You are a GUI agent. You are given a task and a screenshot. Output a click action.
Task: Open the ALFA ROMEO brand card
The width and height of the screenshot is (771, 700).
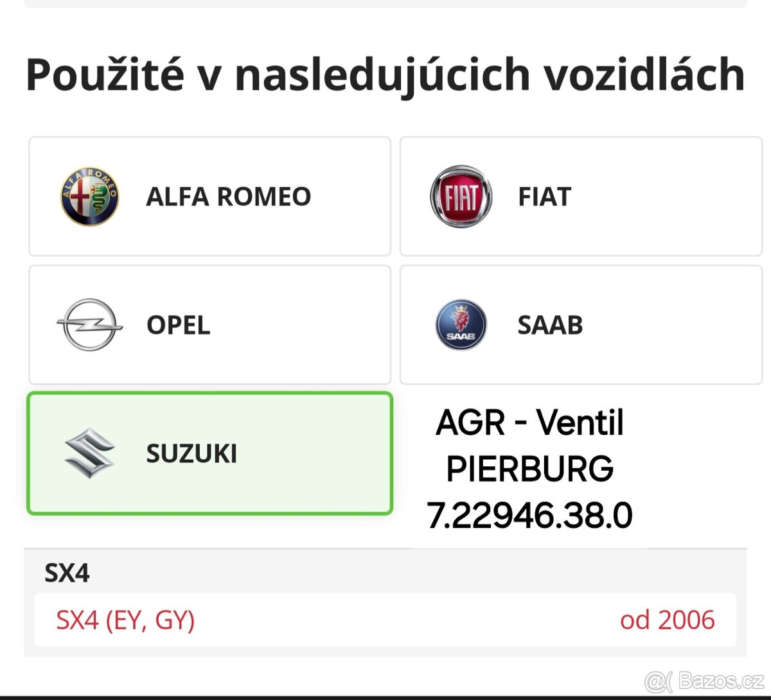click(x=209, y=197)
